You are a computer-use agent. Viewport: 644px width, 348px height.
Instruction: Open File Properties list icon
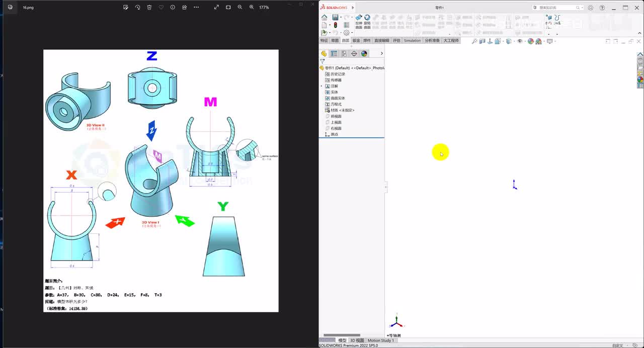click(346, 25)
